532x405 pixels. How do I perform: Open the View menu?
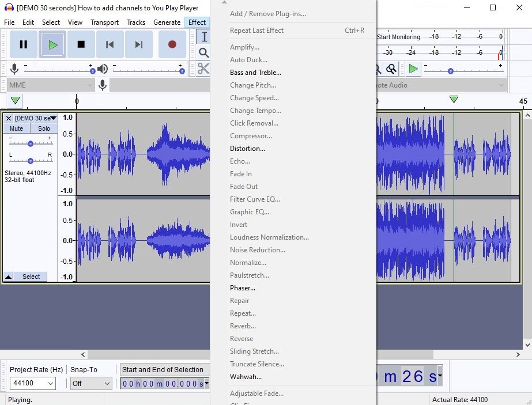pos(75,22)
